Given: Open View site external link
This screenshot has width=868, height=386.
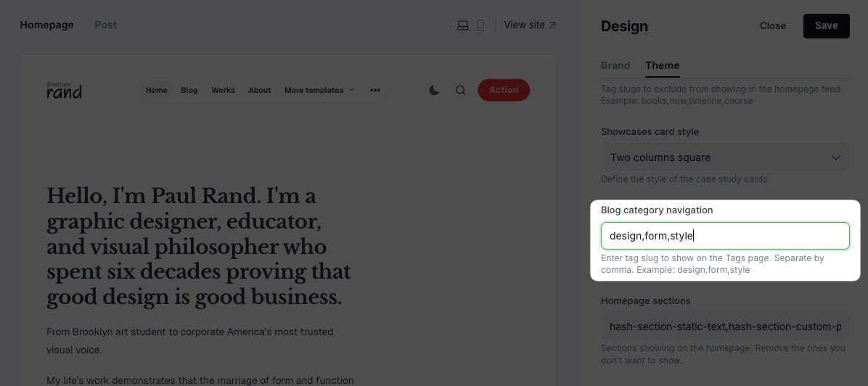Looking at the screenshot, I should pyautogui.click(x=530, y=25).
